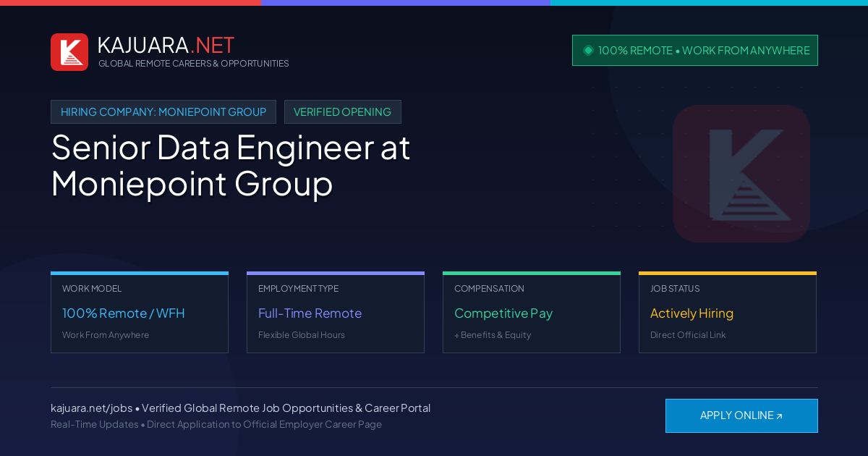Click the Global Remote Careers & Opportunities tagline
This screenshot has width=868, height=456.
(193, 64)
